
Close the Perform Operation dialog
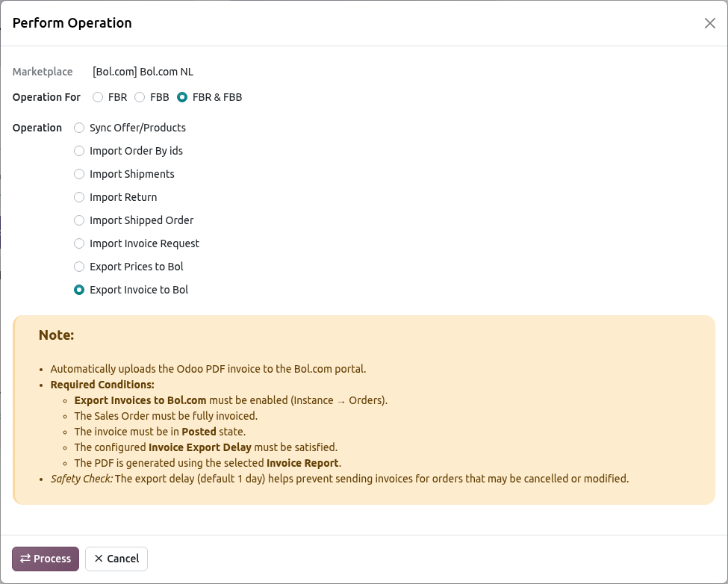point(709,23)
